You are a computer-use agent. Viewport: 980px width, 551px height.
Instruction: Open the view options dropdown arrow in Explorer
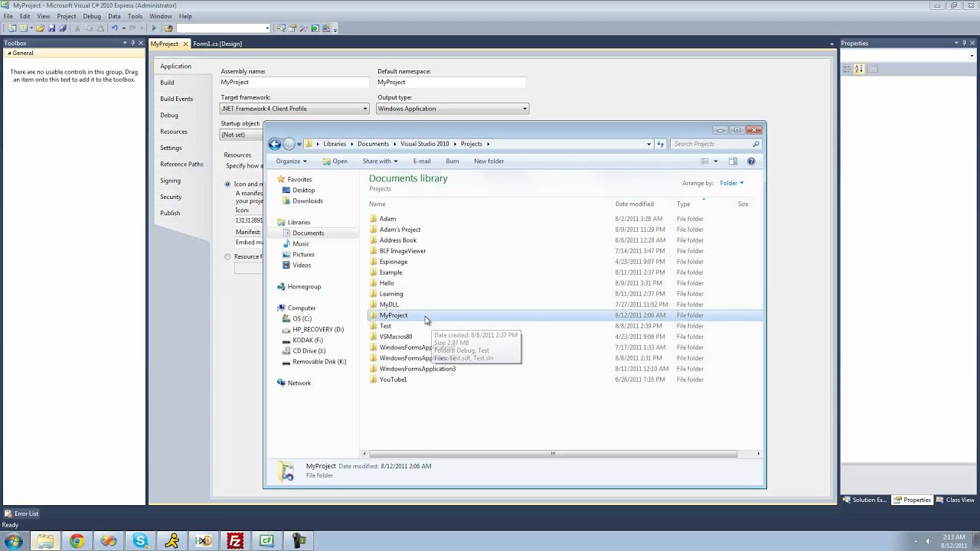click(716, 161)
